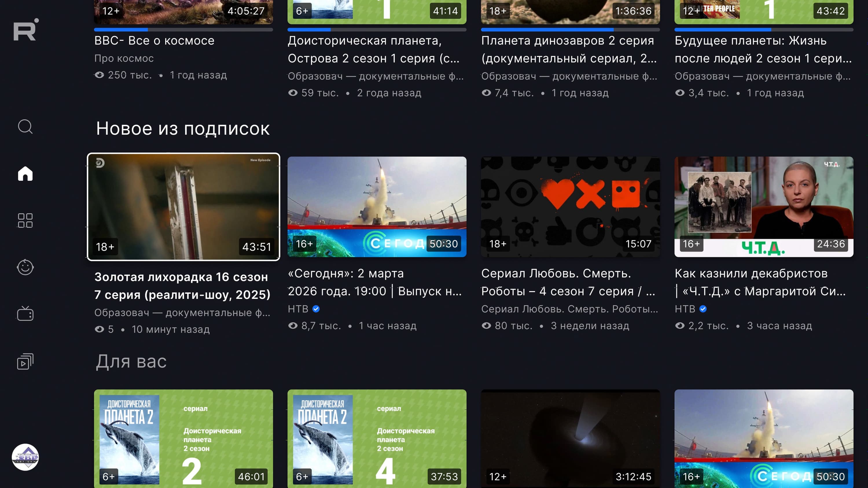Go to Home via house icon

pos(25,174)
